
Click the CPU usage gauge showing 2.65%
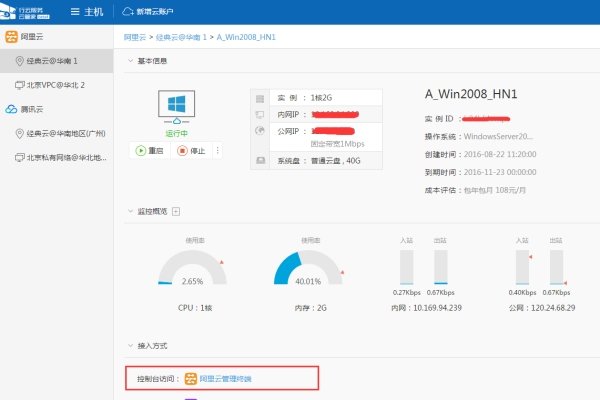(192, 268)
